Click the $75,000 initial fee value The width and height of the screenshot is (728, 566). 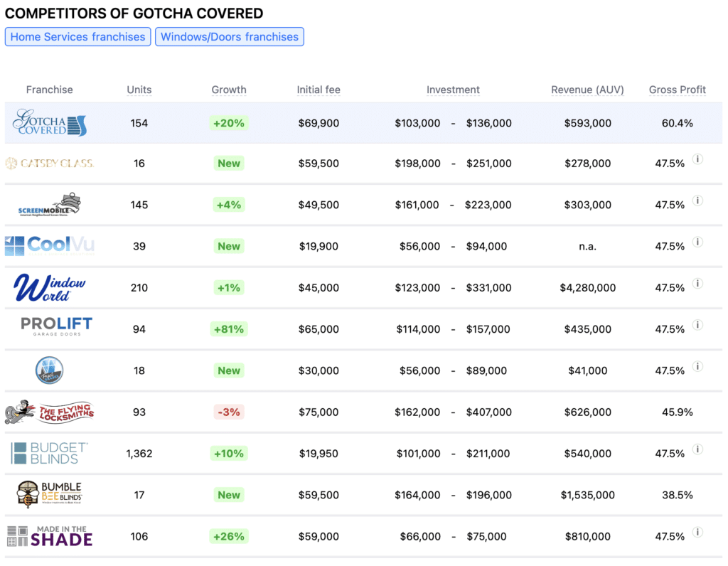318,412
